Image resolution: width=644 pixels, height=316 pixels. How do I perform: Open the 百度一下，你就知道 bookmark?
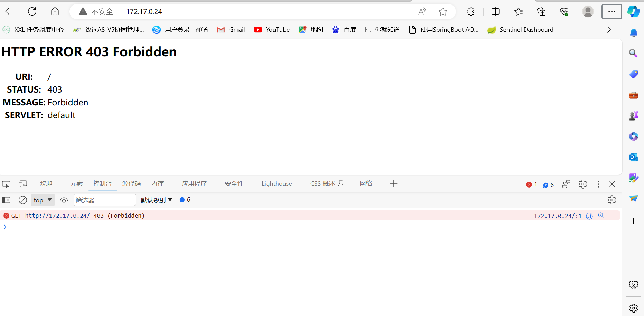click(x=366, y=30)
